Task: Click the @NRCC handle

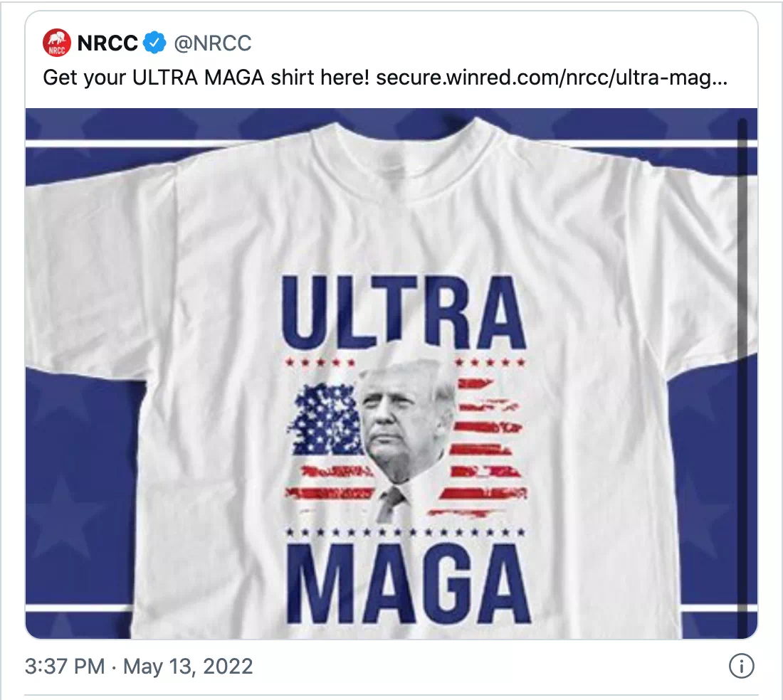Action: pyautogui.click(x=212, y=43)
